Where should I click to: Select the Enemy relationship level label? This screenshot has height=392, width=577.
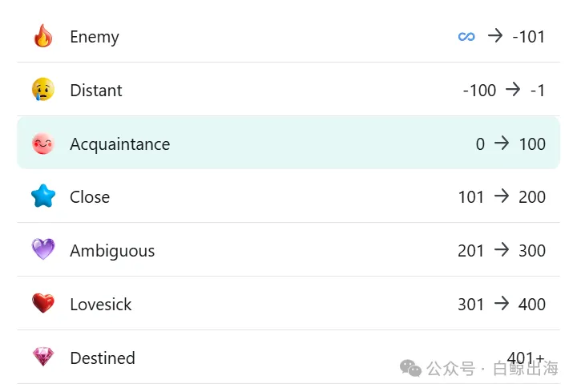point(95,37)
